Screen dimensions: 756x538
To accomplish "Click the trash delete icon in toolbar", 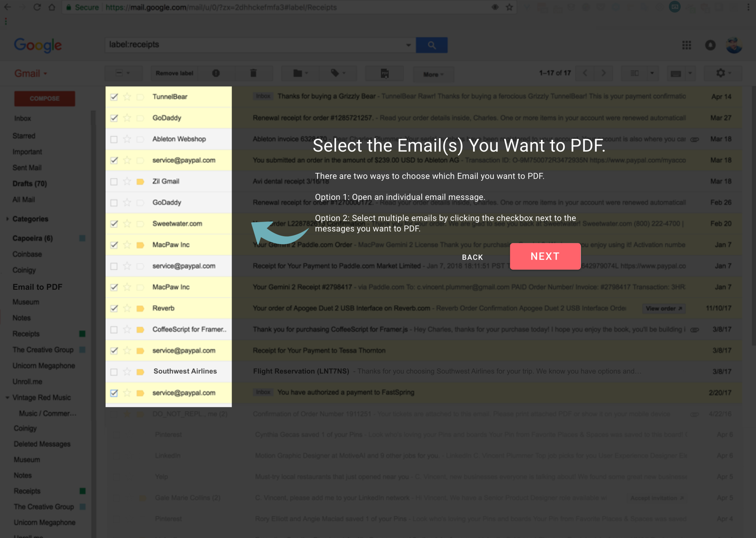I will (x=253, y=73).
